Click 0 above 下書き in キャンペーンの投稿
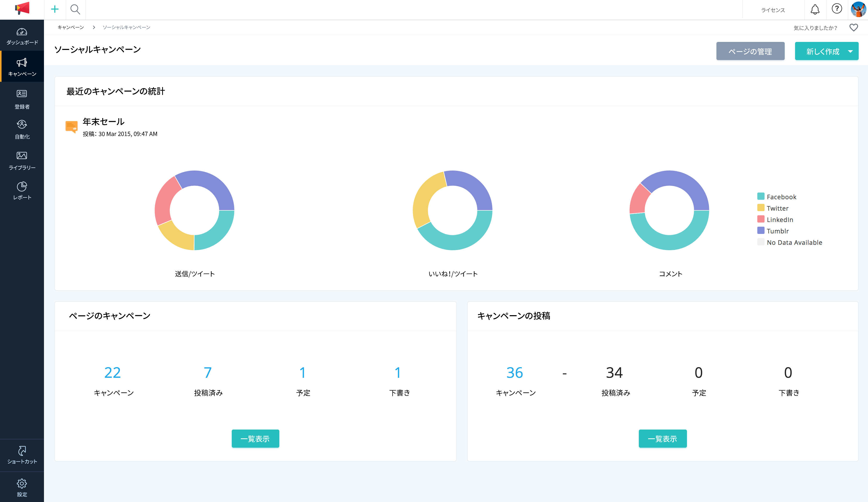Viewport: 868px width, 502px height. coord(788,372)
